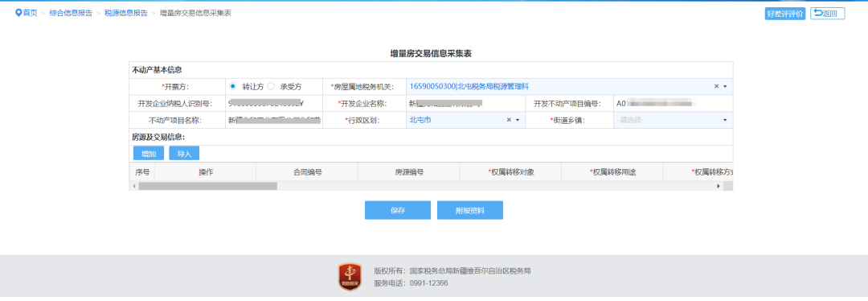Click the home location pin icon
The image size is (868, 301).
(x=18, y=13)
